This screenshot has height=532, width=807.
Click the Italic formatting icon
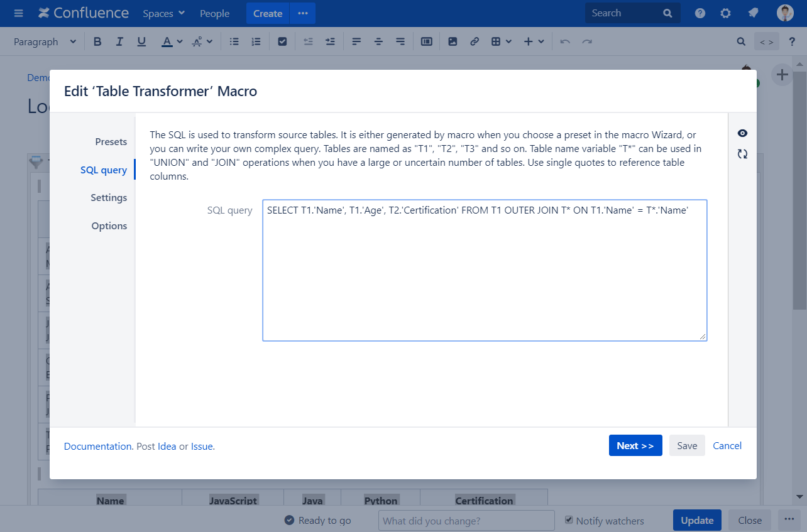119,41
